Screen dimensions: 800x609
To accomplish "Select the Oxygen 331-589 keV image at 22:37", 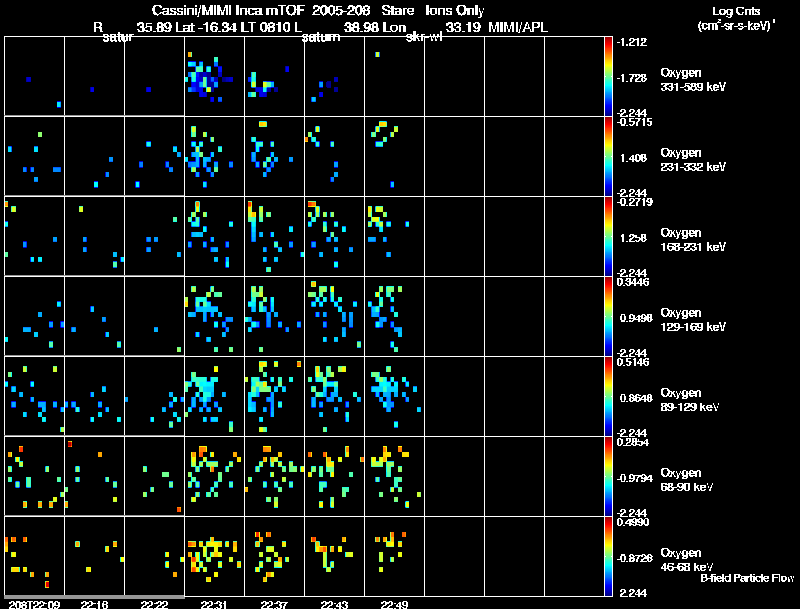I will coord(274,76).
